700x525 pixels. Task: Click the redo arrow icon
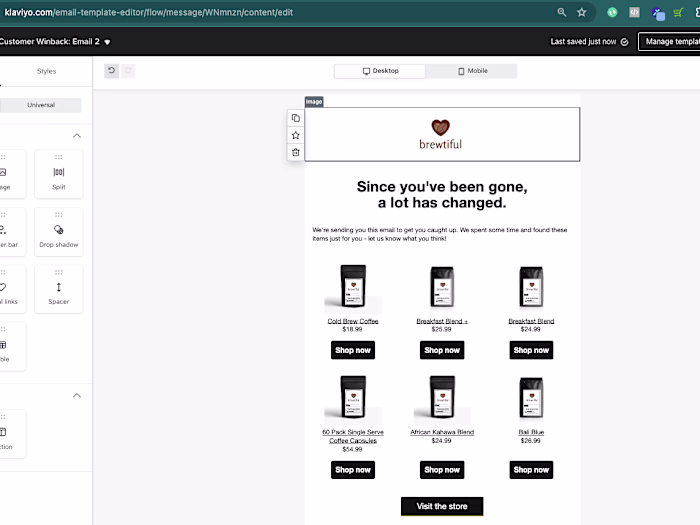click(x=128, y=71)
